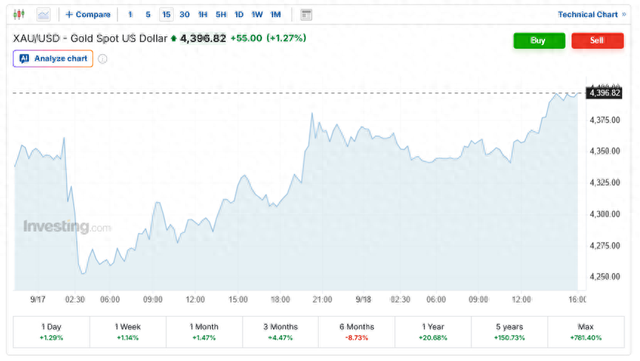Click the 15:00 time axis label
This screenshot has height=361, width=640.
pyautogui.click(x=238, y=300)
